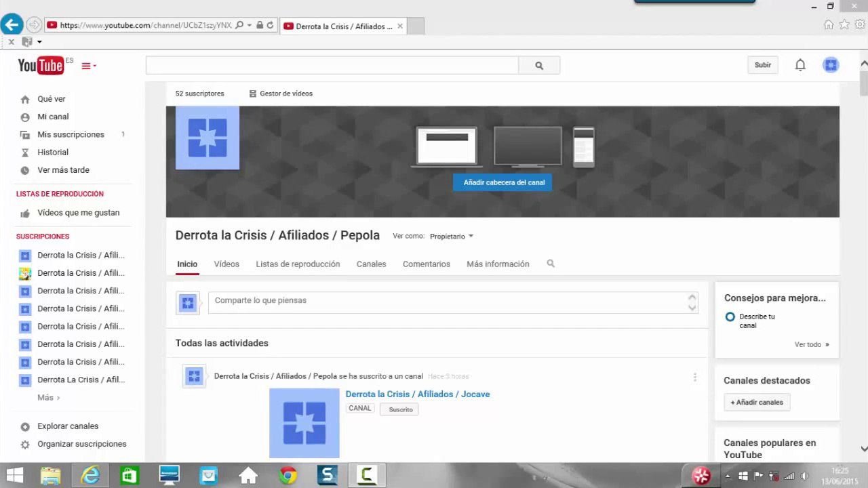Open the Más información tab
868x488 pixels.
point(498,264)
